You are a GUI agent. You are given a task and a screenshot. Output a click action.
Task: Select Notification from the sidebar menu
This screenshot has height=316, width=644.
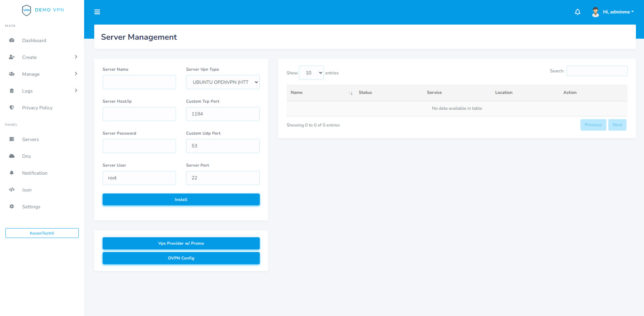35,173
